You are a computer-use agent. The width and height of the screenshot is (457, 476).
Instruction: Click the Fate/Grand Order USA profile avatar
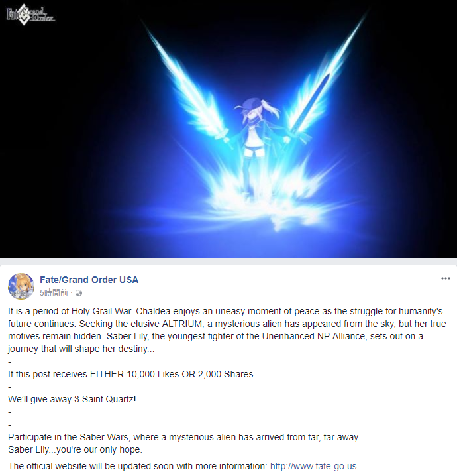pyautogui.click(x=21, y=286)
